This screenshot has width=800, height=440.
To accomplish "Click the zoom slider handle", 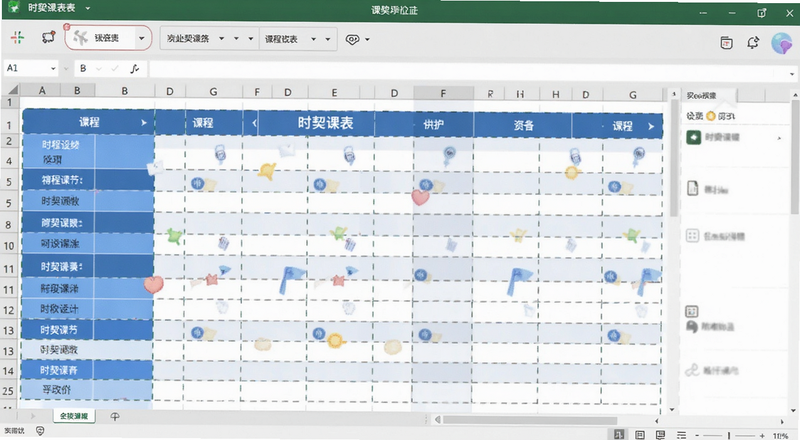I will coord(729,436).
